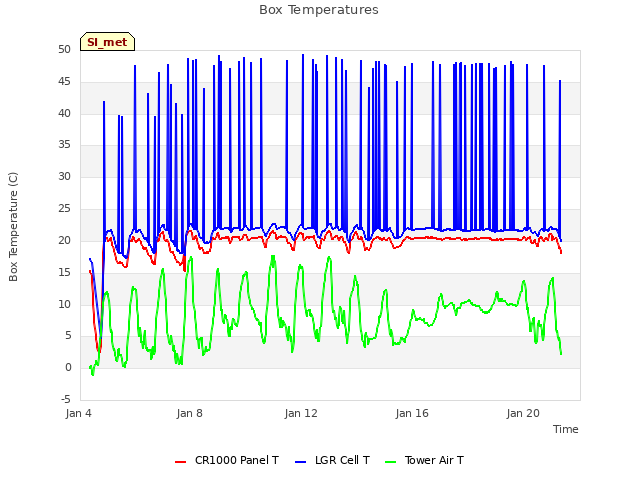Click the Time axis label
The height and width of the screenshot is (480, 640).
(x=566, y=429)
